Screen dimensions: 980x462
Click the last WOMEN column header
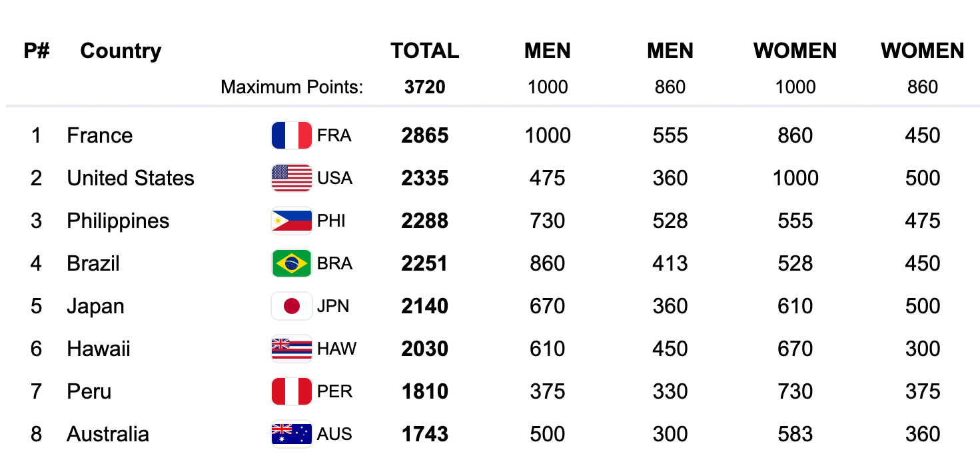coord(923,51)
